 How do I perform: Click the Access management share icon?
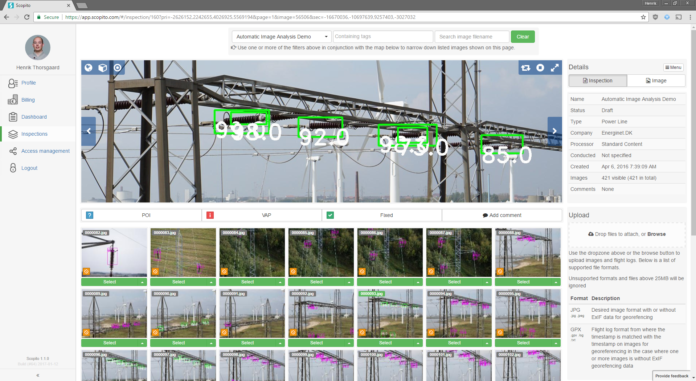12,151
